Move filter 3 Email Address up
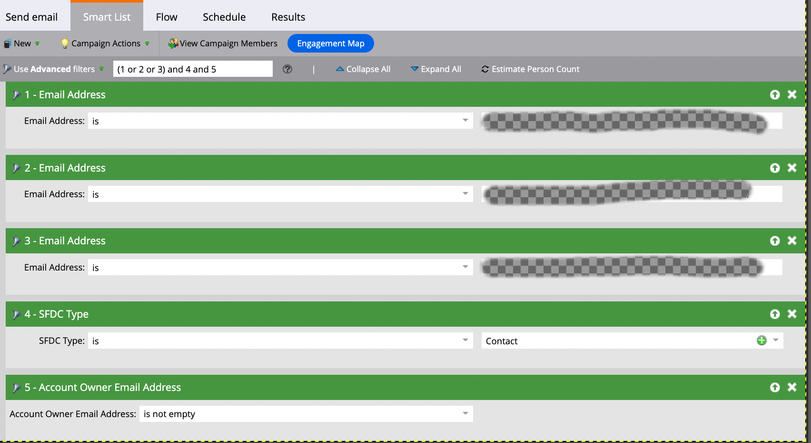This screenshot has width=811, height=443. [774, 240]
